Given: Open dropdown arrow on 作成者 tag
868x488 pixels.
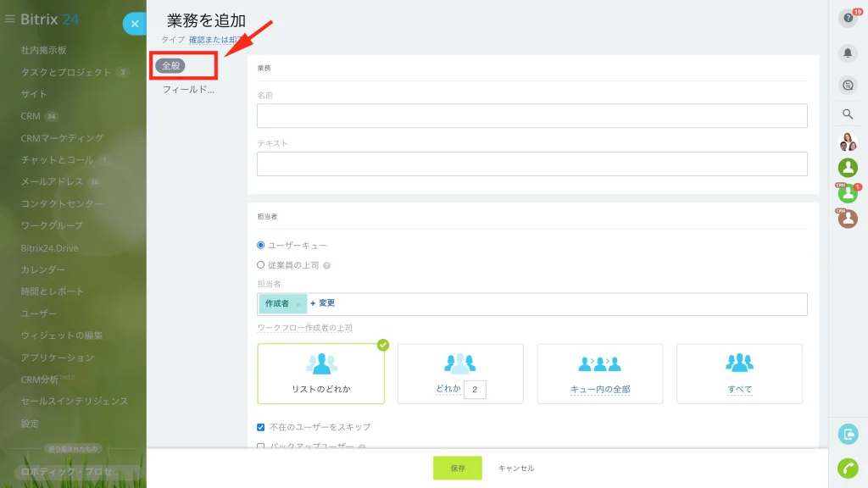Looking at the screenshot, I should [298, 304].
